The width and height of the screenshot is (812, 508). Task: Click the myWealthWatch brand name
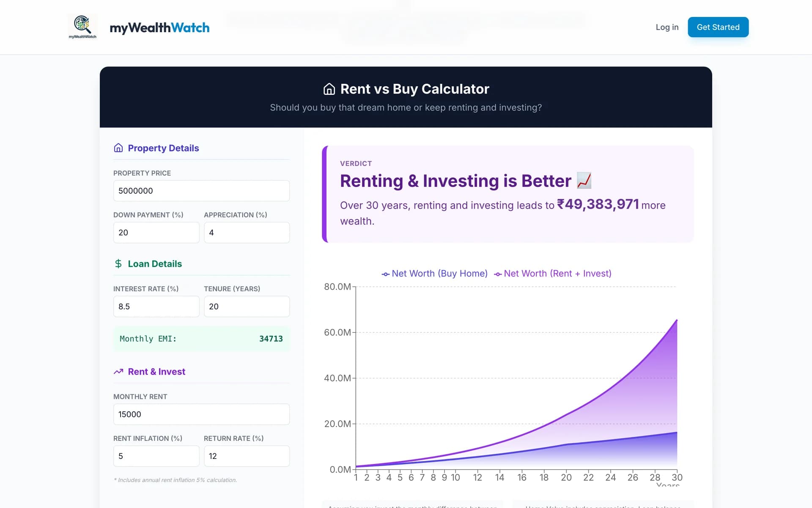(x=159, y=28)
